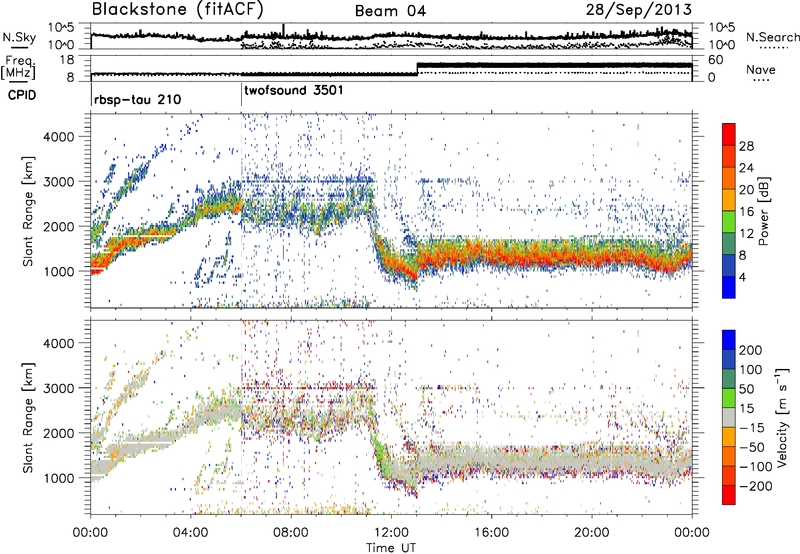Click the '16:00' time axis tick
Screen dimensions: 800x554
point(491,533)
